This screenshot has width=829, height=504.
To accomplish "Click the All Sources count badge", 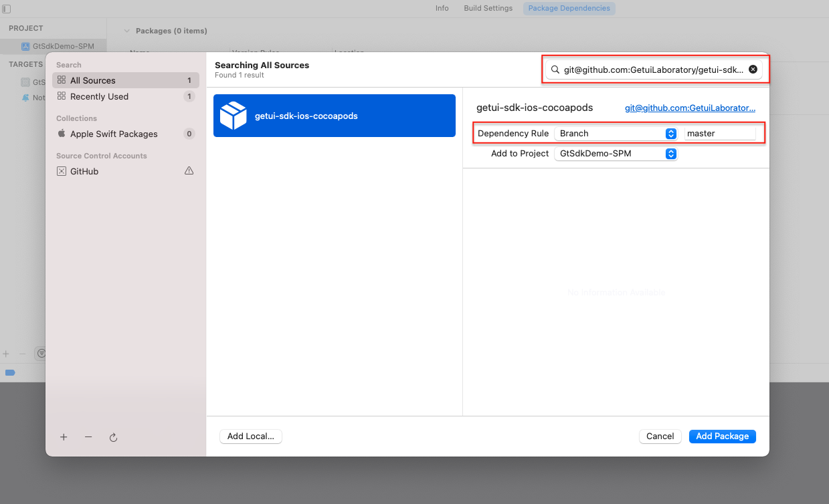I will tap(189, 80).
